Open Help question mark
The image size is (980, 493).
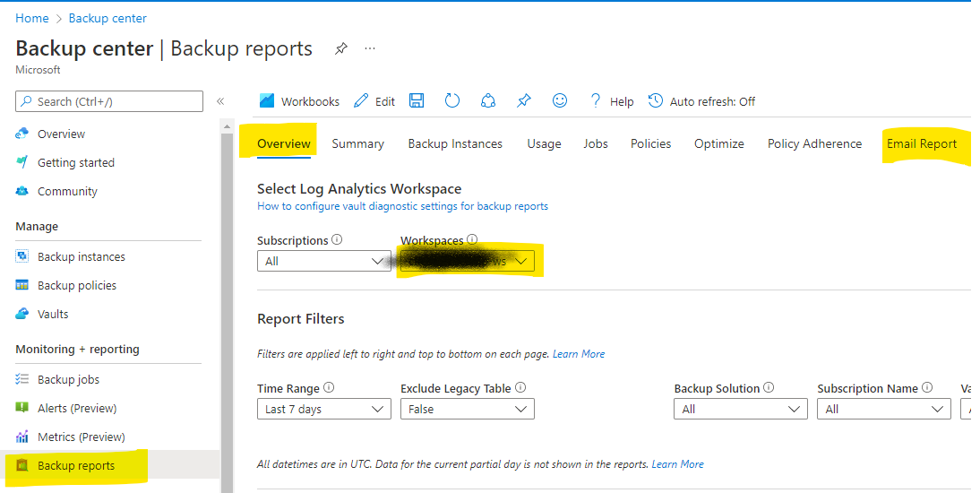595,100
